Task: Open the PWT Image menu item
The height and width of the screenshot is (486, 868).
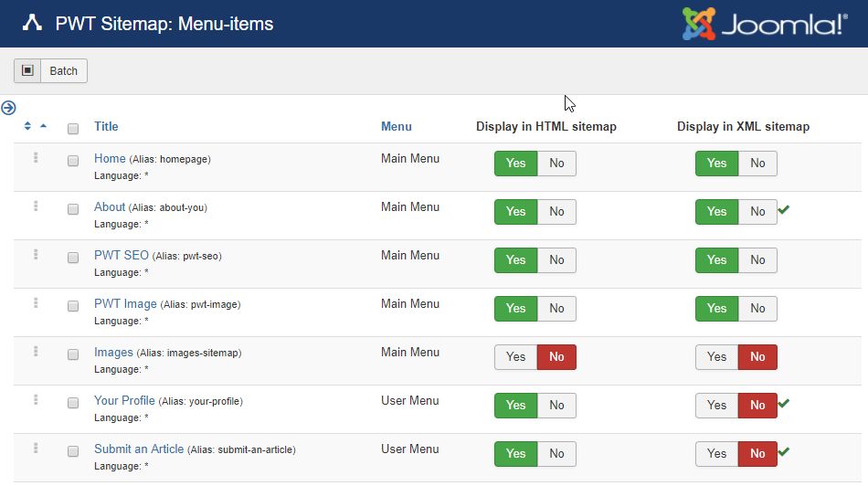Action: point(125,304)
